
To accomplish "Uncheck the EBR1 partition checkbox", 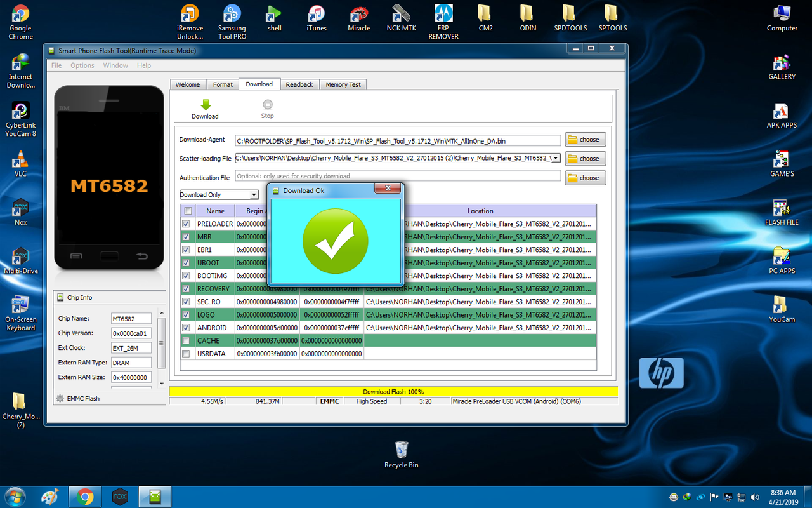I will pos(186,250).
